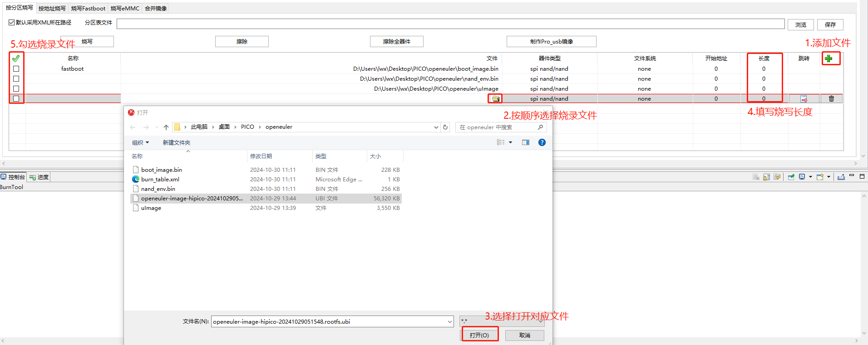Click the green plus add-file icon

(829, 58)
